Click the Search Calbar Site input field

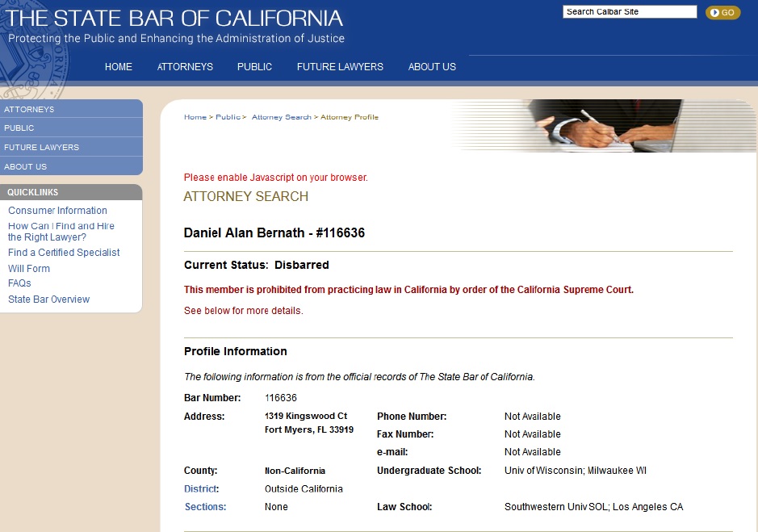[629, 12]
